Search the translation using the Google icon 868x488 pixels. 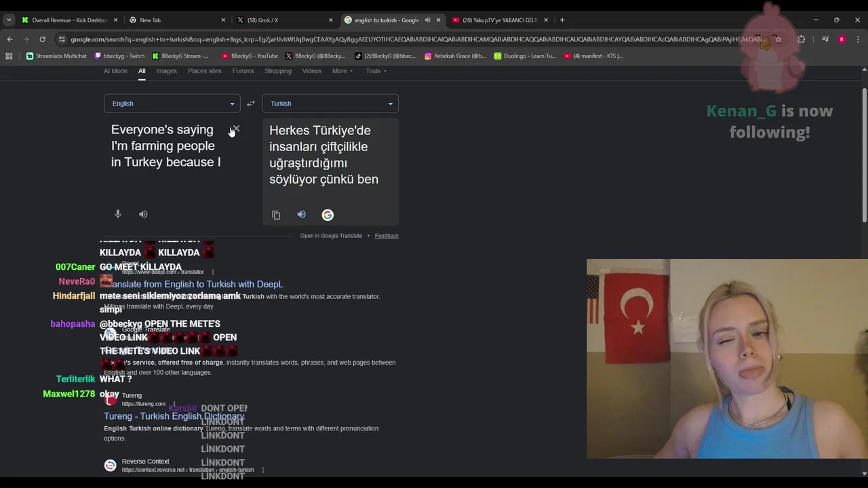328,215
